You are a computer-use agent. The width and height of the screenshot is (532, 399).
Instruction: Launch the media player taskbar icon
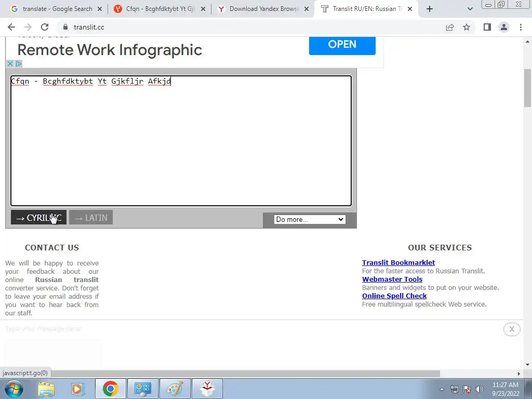click(77, 389)
